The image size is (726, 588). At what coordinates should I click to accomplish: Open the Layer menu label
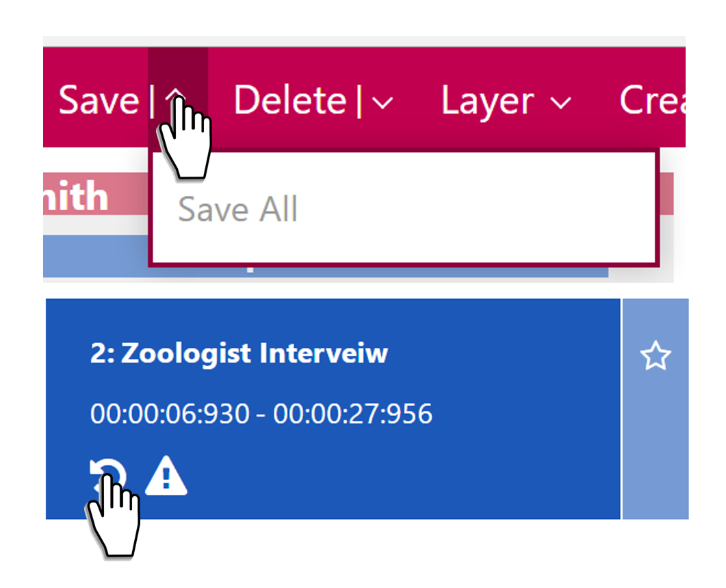click(x=487, y=101)
